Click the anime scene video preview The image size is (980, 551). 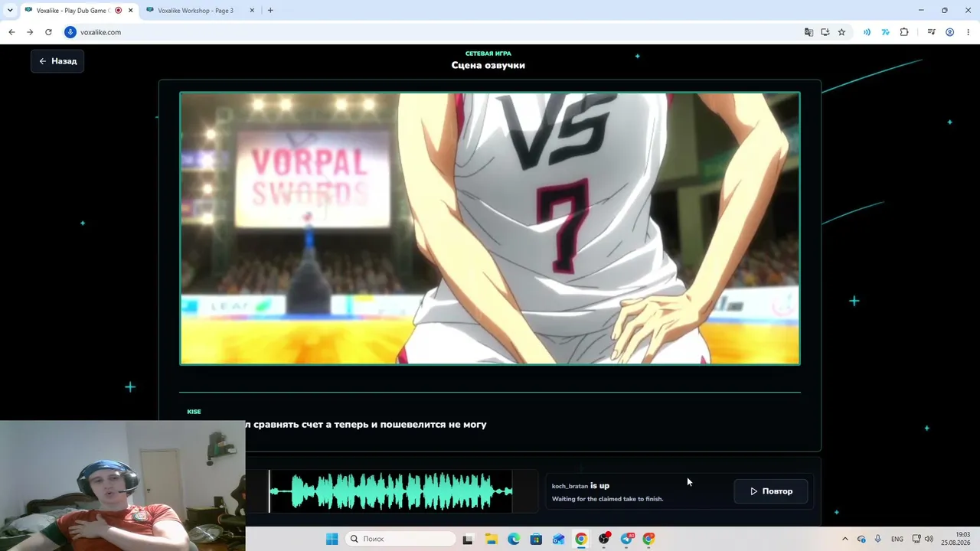(490, 228)
